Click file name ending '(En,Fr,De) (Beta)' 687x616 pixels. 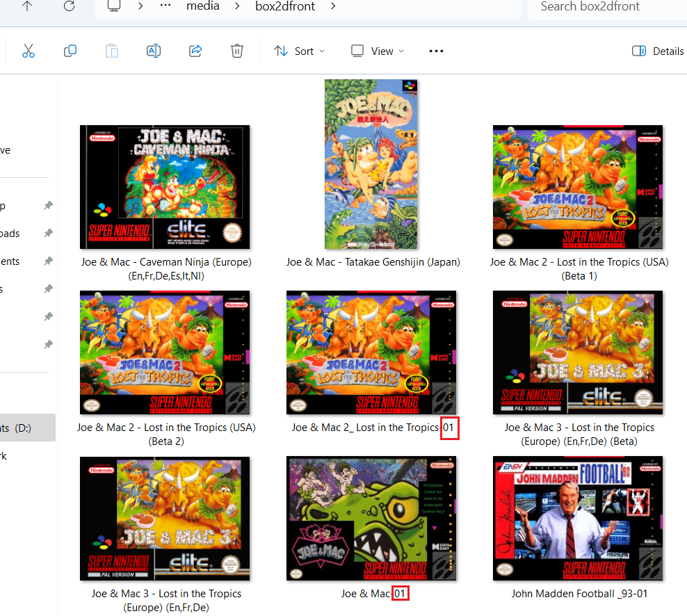[579, 434]
